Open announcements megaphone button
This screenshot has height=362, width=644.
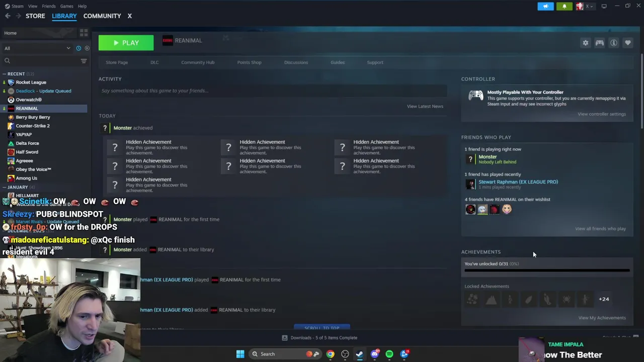(x=545, y=6)
